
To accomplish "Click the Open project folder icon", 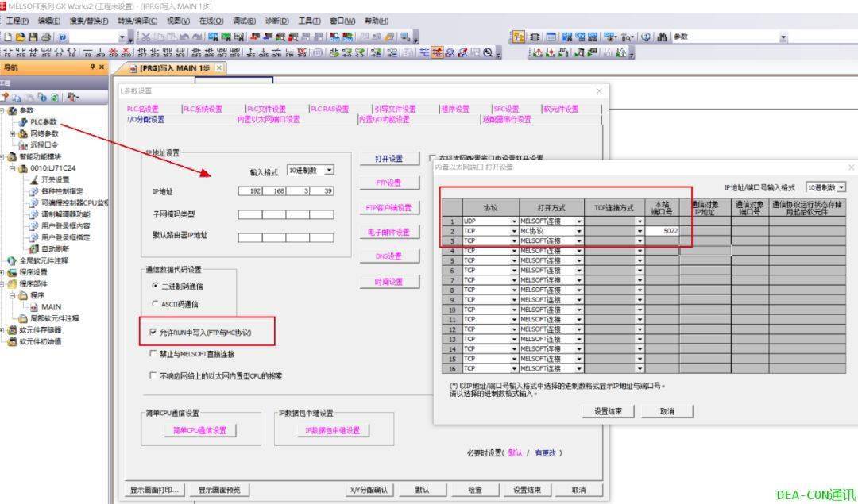I will 20,37.
